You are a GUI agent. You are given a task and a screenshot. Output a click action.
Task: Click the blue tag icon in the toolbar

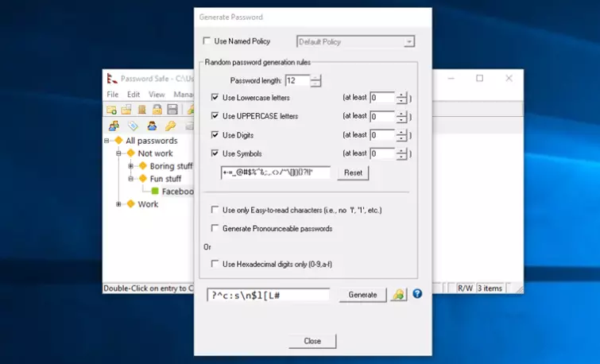pyautogui.click(x=133, y=126)
